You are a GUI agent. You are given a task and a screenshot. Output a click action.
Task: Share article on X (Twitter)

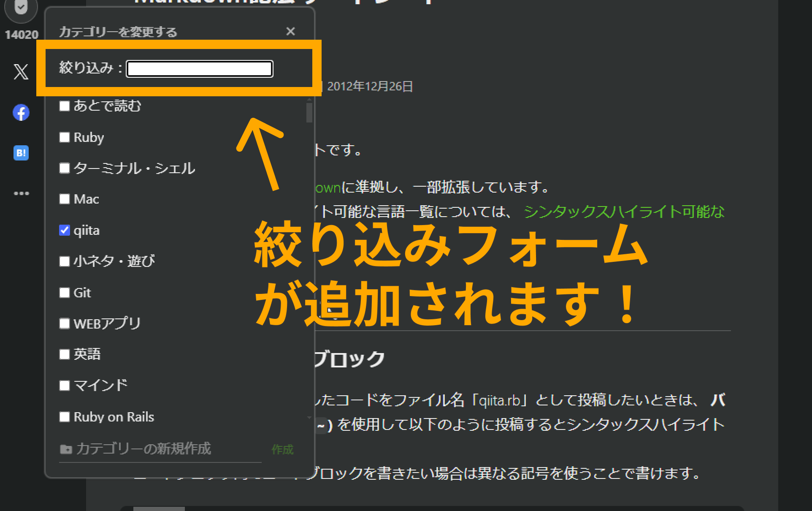[21, 72]
